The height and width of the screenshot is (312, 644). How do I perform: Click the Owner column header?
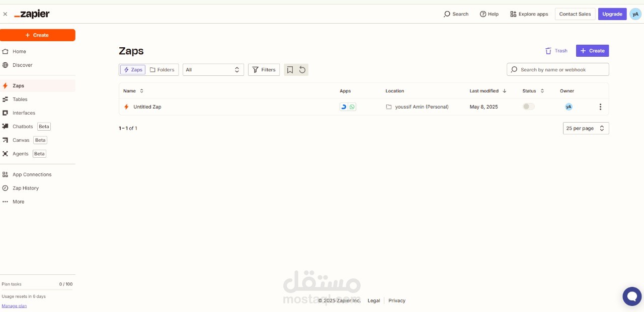[567, 91]
